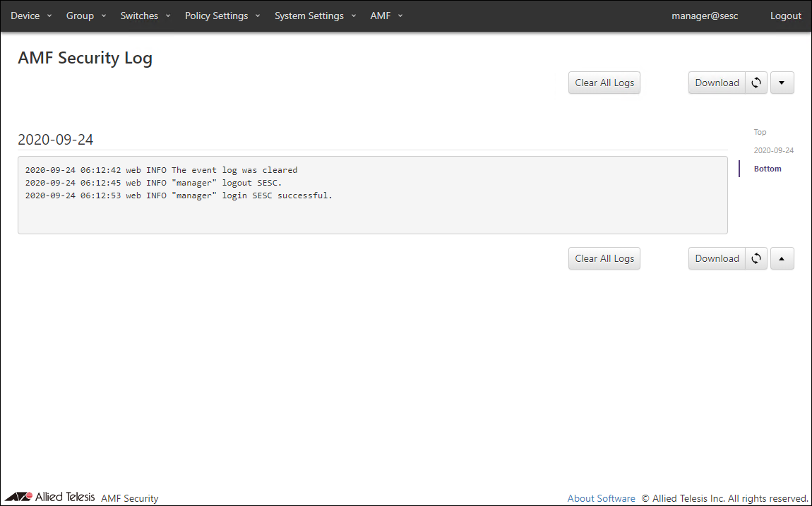The height and width of the screenshot is (506, 812).
Task: Download logs using the top Download button
Action: pos(717,83)
